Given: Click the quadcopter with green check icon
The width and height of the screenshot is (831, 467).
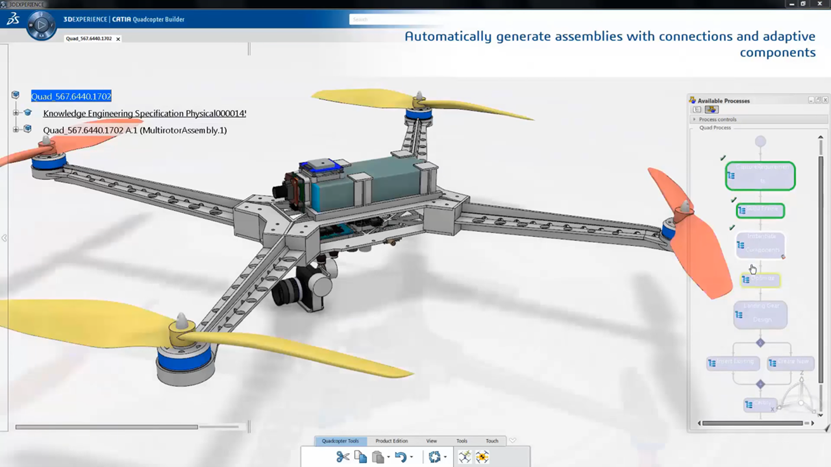Looking at the screenshot, I should (464, 457).
